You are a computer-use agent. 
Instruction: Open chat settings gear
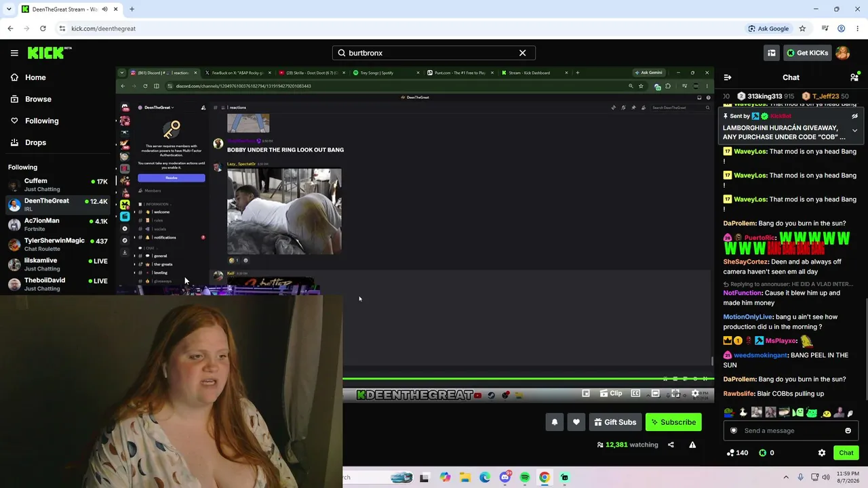tap(822, 453)
